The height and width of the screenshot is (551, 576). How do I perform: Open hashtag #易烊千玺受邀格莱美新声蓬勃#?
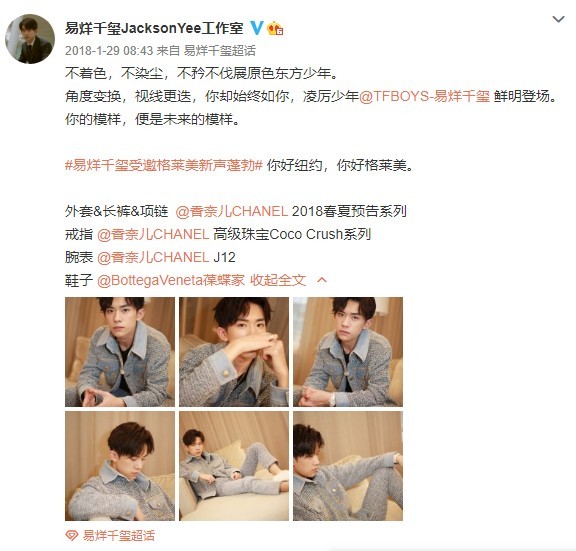coord(164,165)
